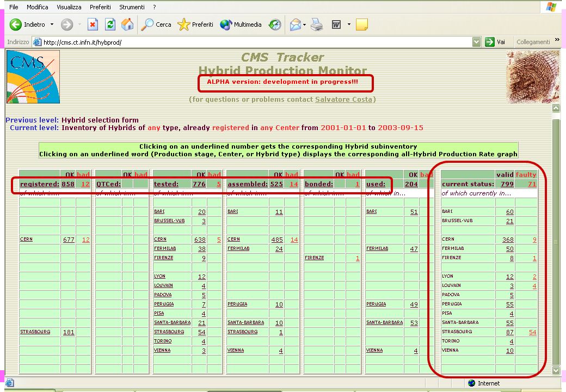The width and height of the screenshot is (566, 392).
Task: Open the dropdown arrow beside the Word icon
Action: point(349,24)
